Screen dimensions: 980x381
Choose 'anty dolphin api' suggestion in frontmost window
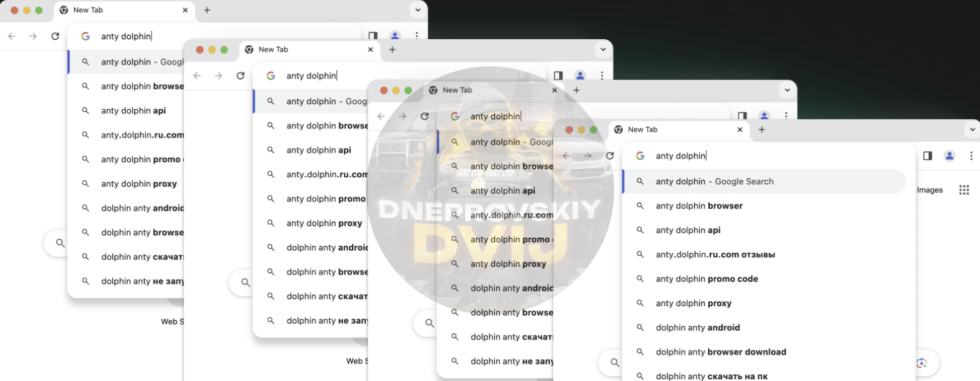[x=764, y=230]
